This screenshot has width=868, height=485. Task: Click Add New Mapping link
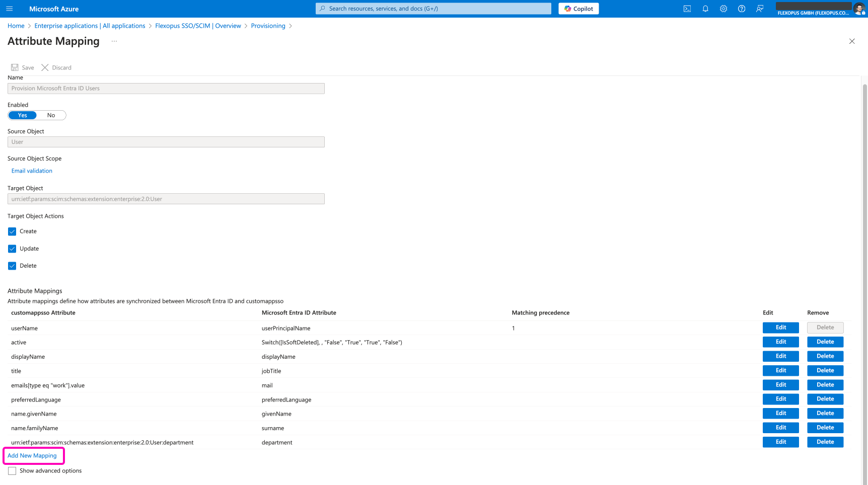click(32, 456)
